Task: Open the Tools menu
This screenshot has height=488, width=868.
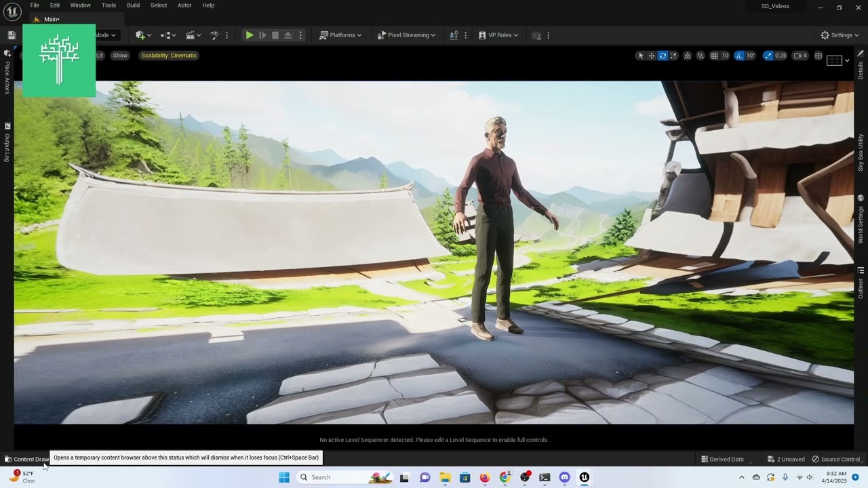Action: pos(109,5)
